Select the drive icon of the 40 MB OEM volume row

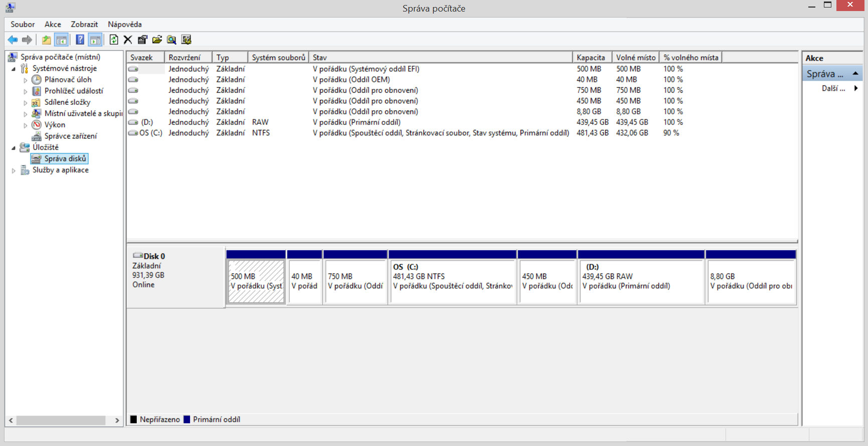133,79
